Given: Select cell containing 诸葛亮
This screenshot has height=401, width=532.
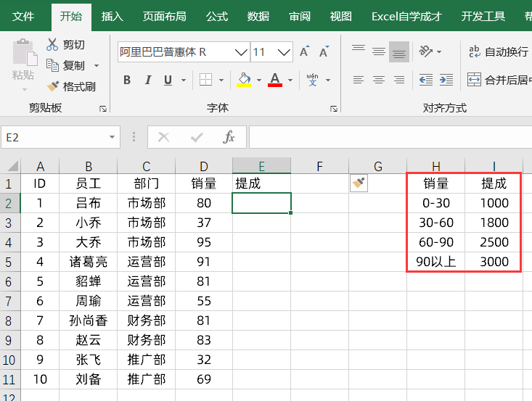Looking at the screenshot, I should (89, 262).
